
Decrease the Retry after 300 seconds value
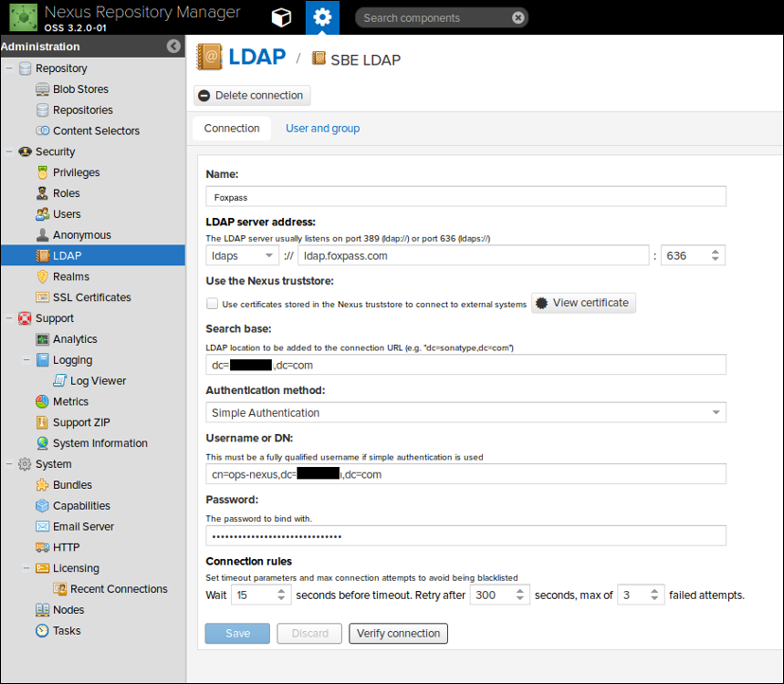(x=520, y=599)
